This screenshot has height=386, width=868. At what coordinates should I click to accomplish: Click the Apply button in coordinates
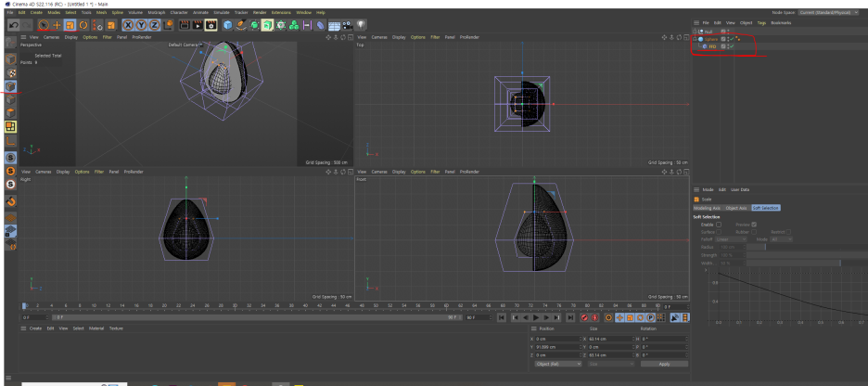[664, 364]
